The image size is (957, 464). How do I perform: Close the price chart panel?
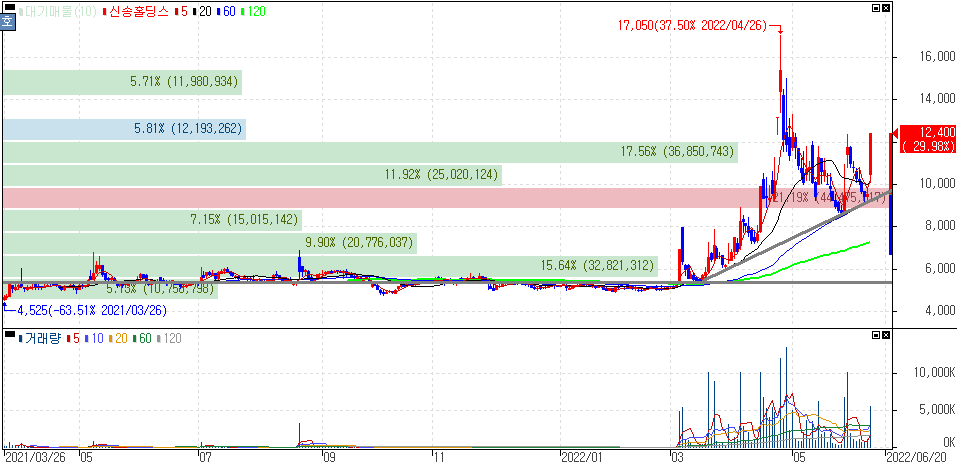click(886, 8)
